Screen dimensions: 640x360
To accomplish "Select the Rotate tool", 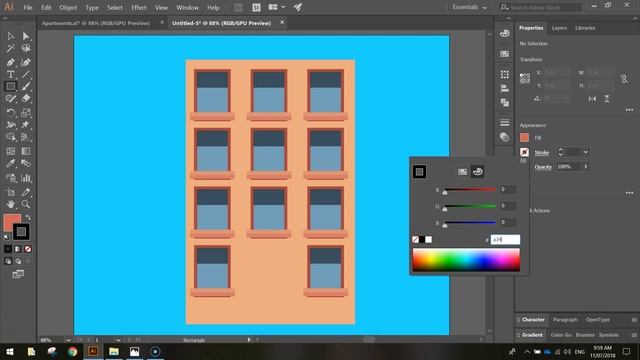I will [11, 113].
